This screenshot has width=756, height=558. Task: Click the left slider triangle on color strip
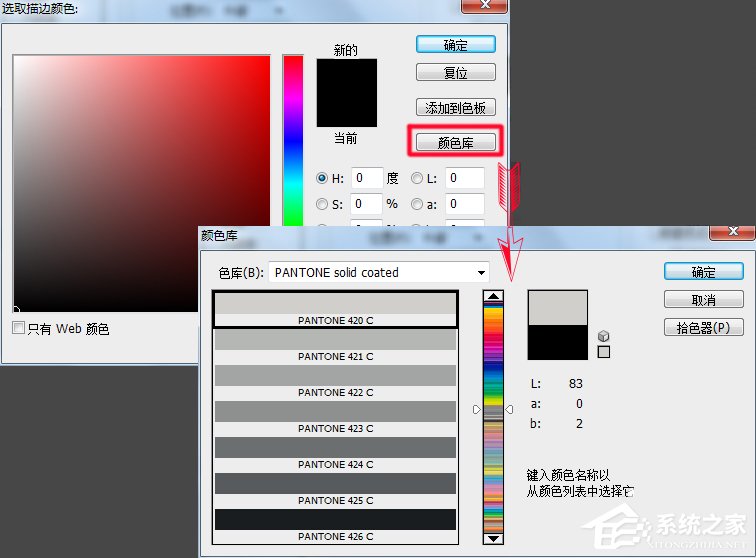click(x=477, y=409)
